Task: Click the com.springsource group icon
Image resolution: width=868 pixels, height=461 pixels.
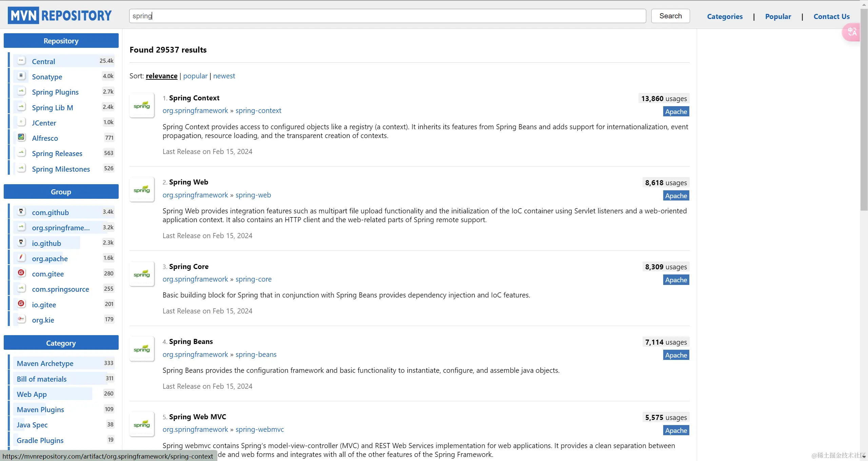Action: 21,288
